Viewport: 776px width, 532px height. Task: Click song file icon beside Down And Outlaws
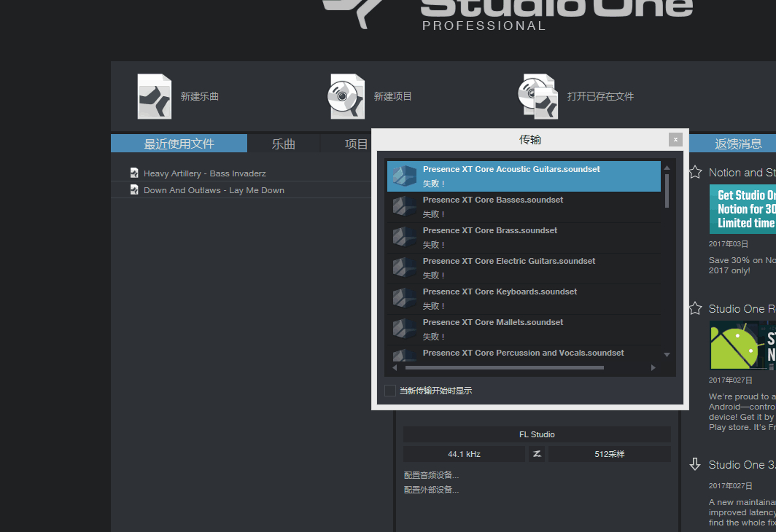(x=134, y=190)
